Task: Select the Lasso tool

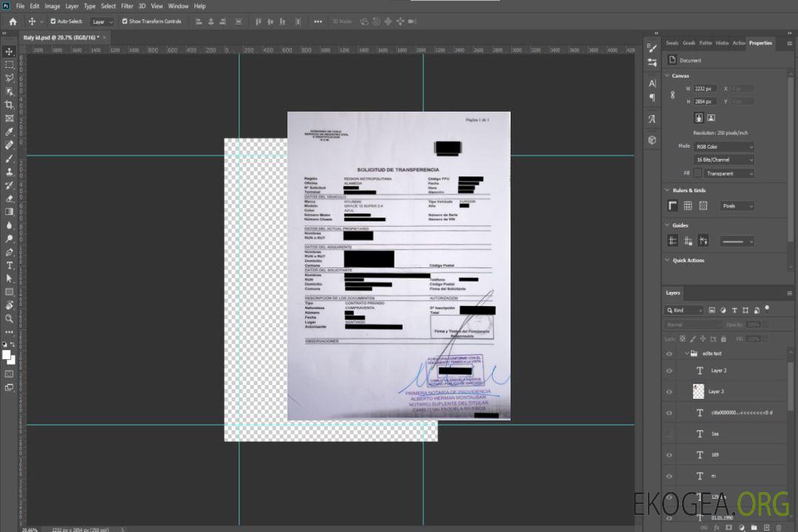Action: pos(9,78)
